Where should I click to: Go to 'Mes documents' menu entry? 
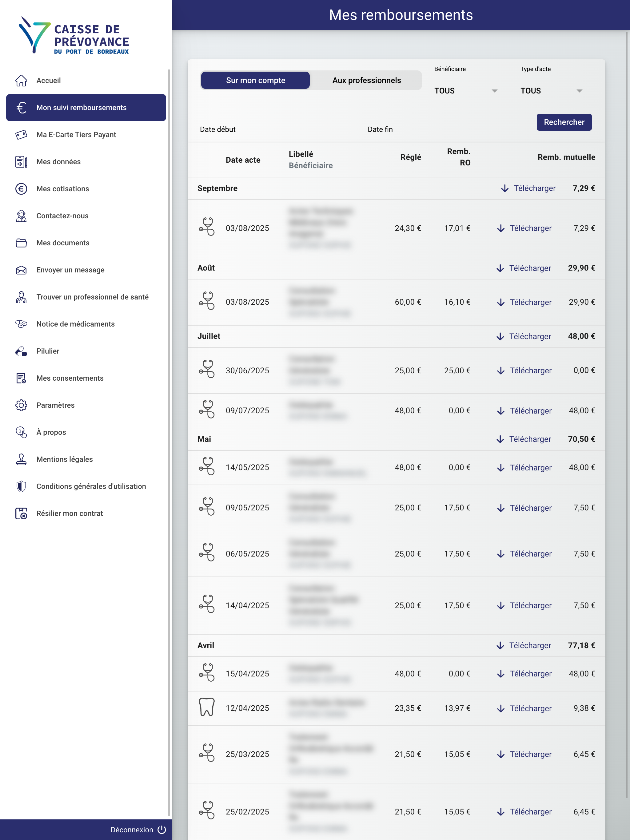click(86, 243)
